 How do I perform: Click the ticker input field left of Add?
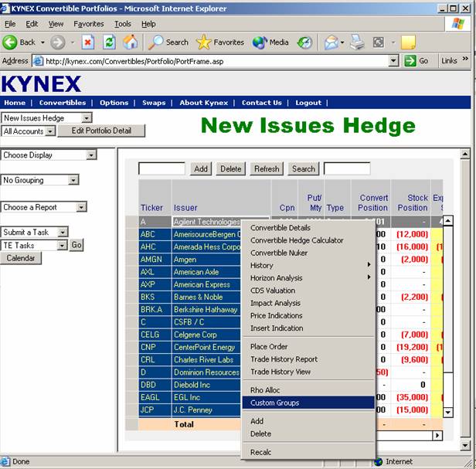point(161,168)
